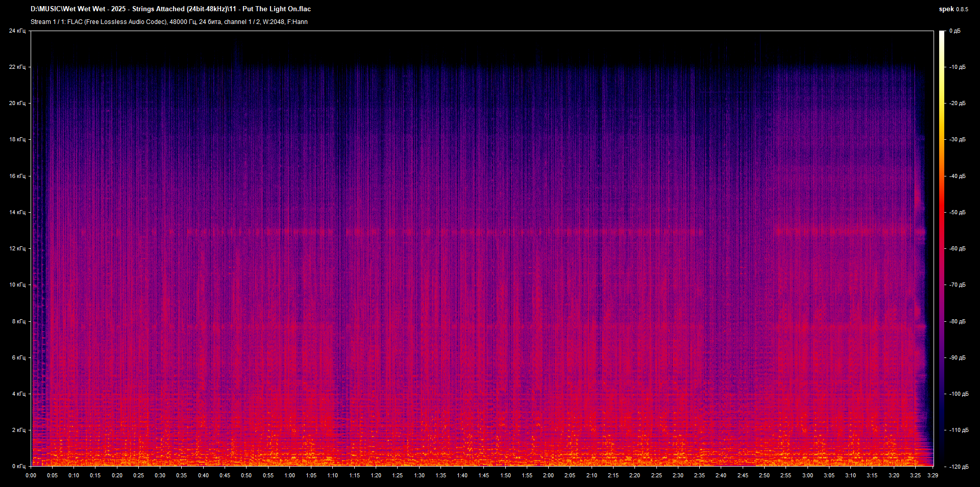Click the 'spek 0.8.5' label
This screenshot has height=487, width=980.
coord(953,9)
